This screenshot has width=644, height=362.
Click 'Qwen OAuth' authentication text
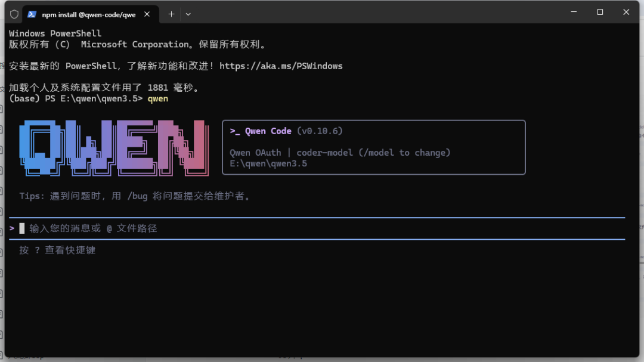[x=255, y=153]
